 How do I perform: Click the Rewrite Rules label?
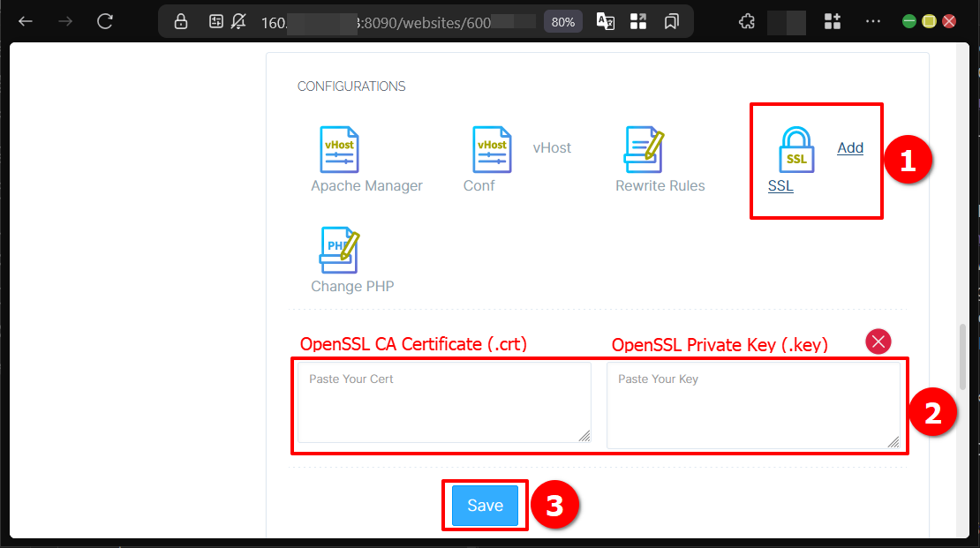[x=660, y=185]
